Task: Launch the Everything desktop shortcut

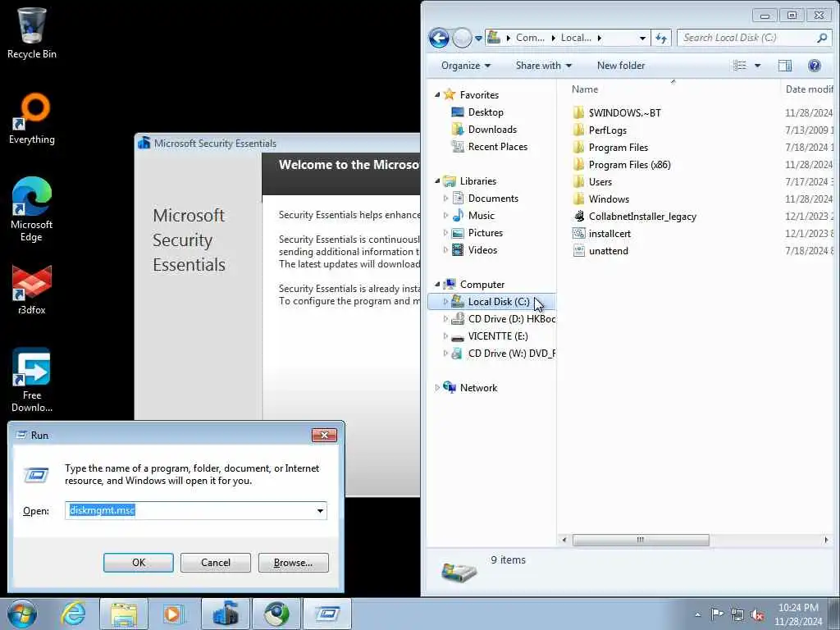Action: [x=32, y=119]
